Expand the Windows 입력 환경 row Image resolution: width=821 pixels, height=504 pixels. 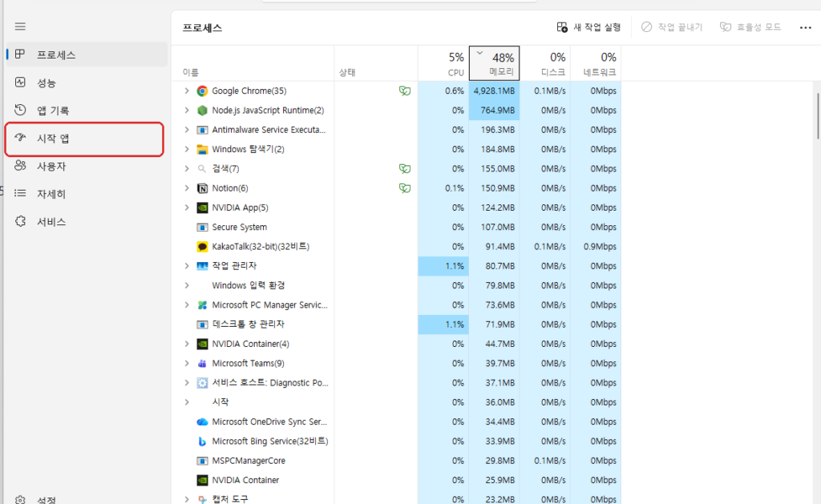coord(186,285)
